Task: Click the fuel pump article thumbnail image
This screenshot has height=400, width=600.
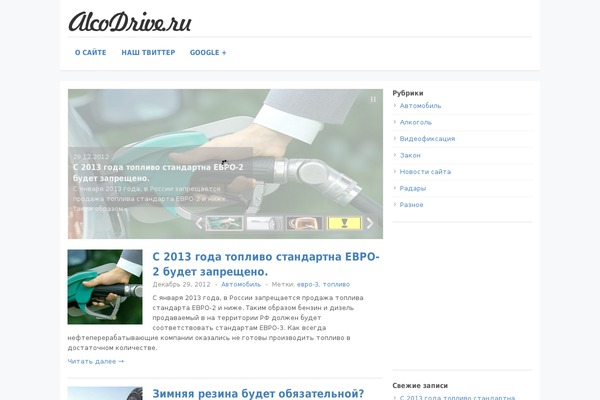Action: click(105, 287)
